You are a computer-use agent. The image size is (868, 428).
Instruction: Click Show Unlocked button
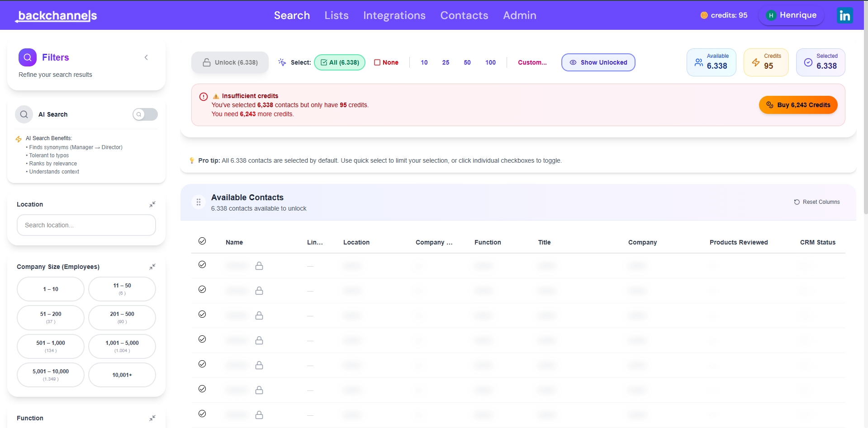pyautogui.click(x=598, y=62)
